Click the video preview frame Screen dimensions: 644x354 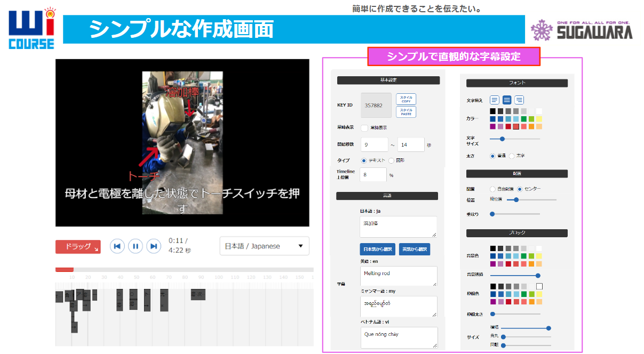[x=182, y=143]
